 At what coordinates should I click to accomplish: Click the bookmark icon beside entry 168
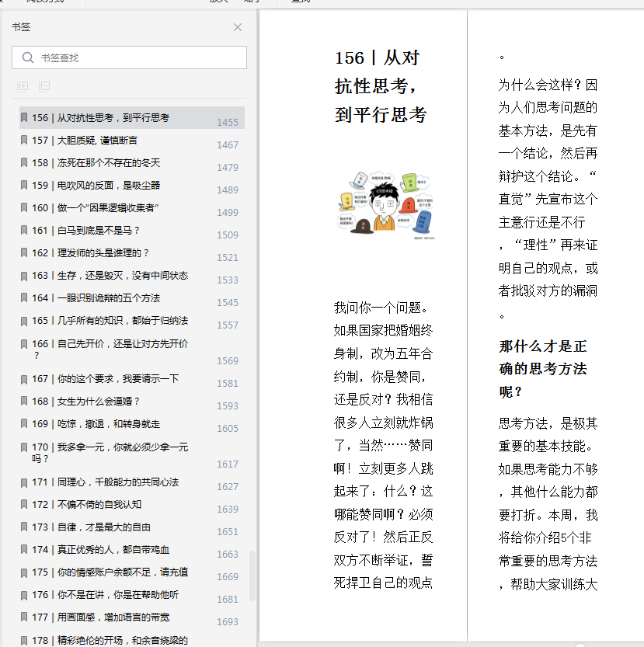coord(24,401)
